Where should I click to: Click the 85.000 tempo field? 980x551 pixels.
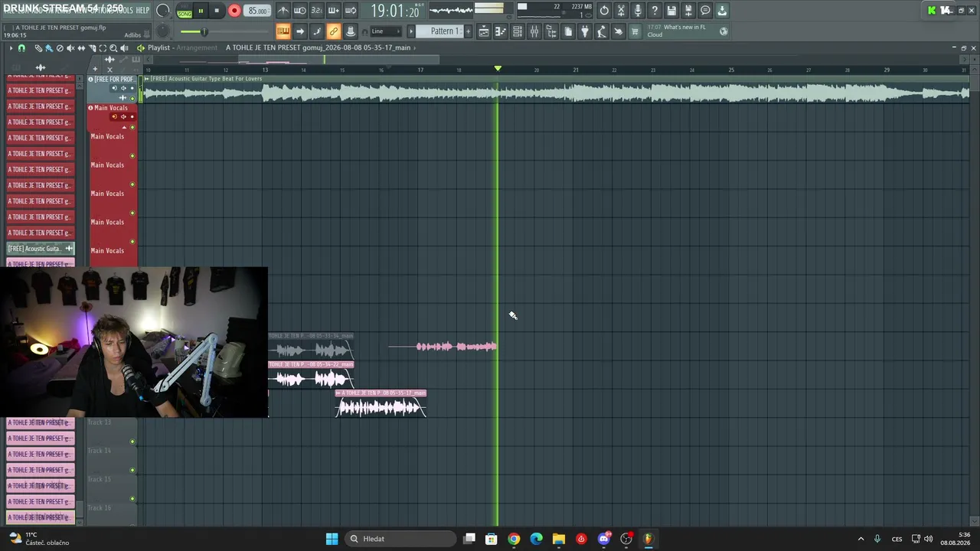click(x=257, y=11)
